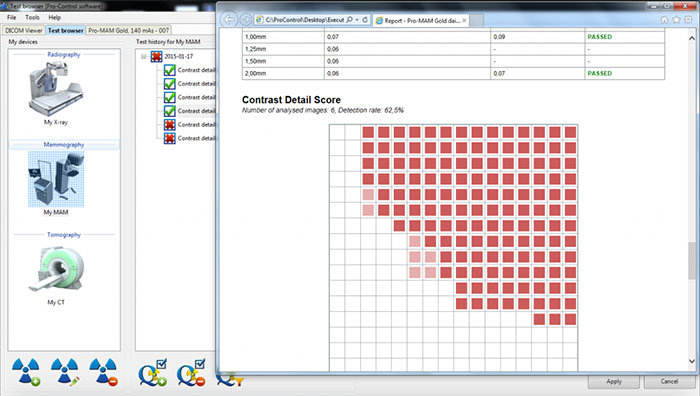Screen dimensions: 700x396
Task: Click the remove QA test icon
Action: point(191,373)
